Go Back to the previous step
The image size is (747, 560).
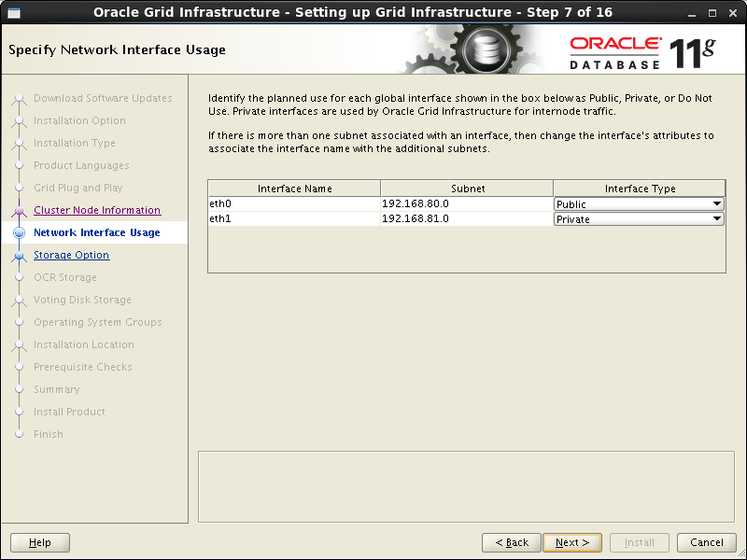click(511, 542)
